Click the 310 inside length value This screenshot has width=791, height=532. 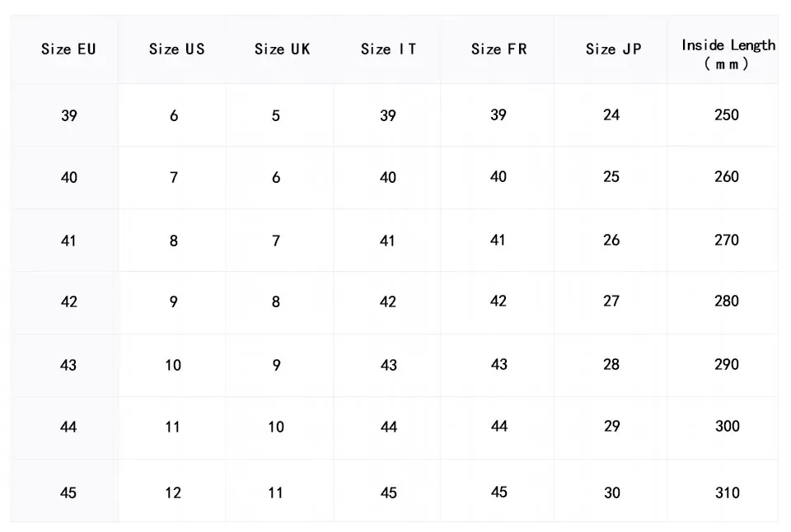[727, 492]
